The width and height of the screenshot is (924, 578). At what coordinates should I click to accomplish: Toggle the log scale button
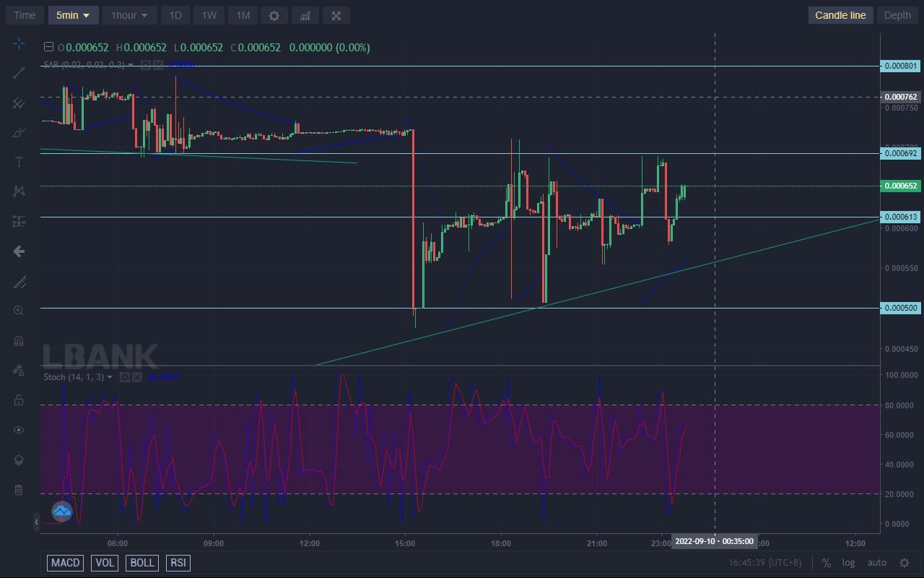click(848, 563)
